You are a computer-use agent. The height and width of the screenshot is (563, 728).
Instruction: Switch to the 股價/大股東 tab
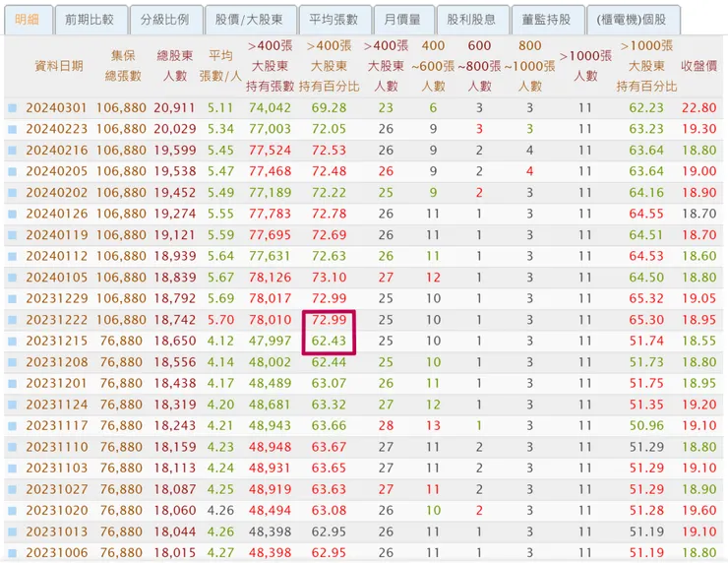251,20
